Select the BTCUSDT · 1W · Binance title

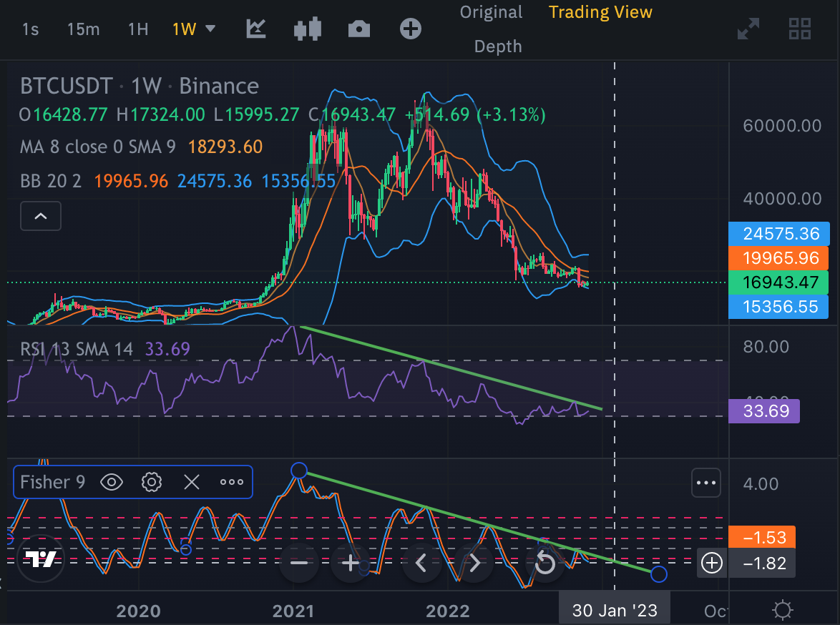pyautogui.click(x=140, y=87)
